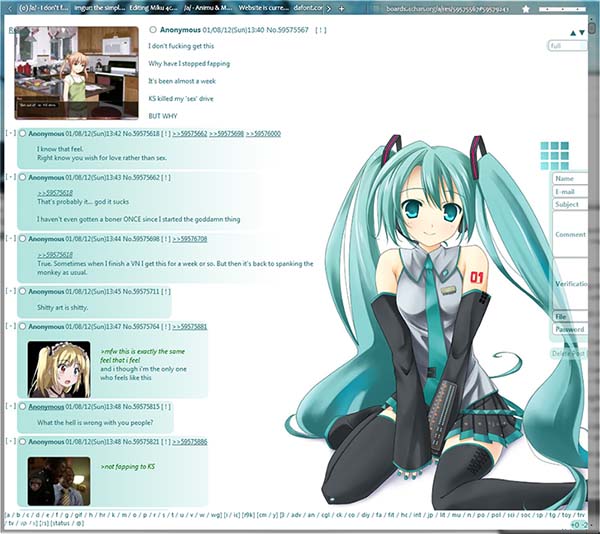Tick the checkbox on post 59575662

tap(23, 177)
